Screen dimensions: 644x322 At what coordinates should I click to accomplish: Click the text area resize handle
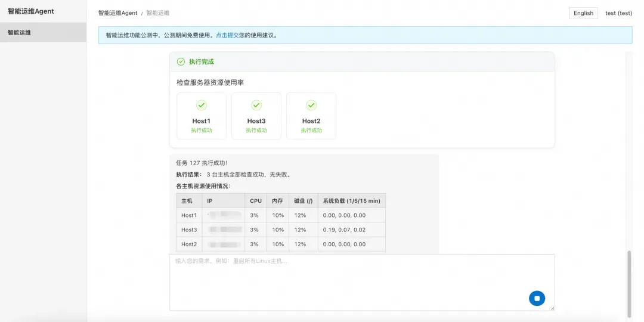point(552,308)
